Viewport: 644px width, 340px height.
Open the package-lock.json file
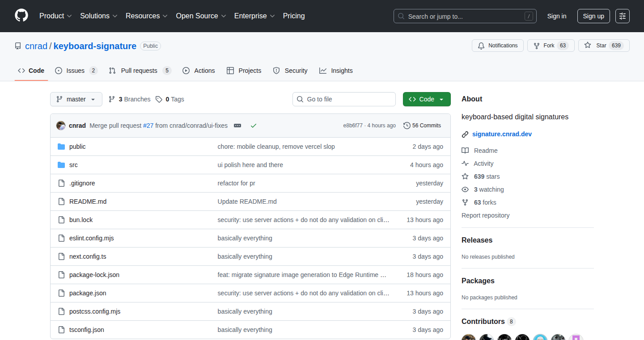coord(94,275)
